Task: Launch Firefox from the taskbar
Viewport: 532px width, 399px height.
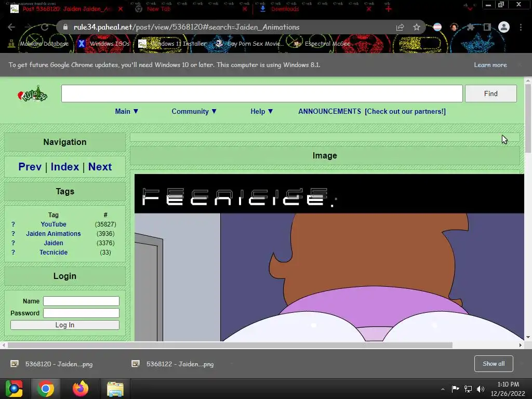Action: pos(81,389)
